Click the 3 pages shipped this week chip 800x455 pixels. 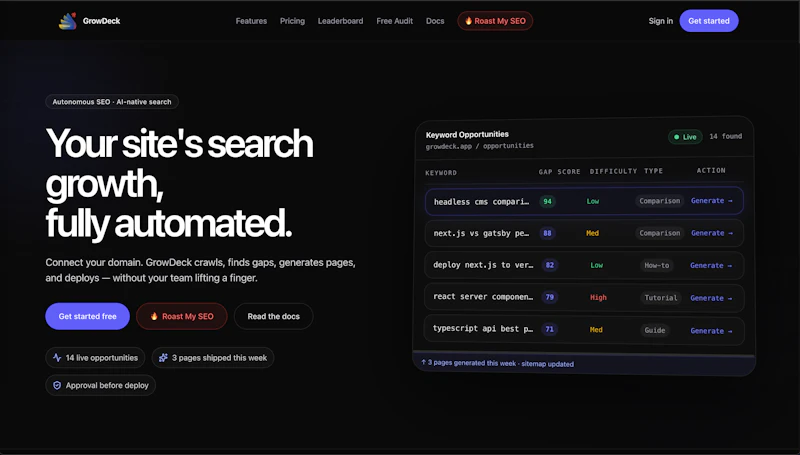point(213,358)
